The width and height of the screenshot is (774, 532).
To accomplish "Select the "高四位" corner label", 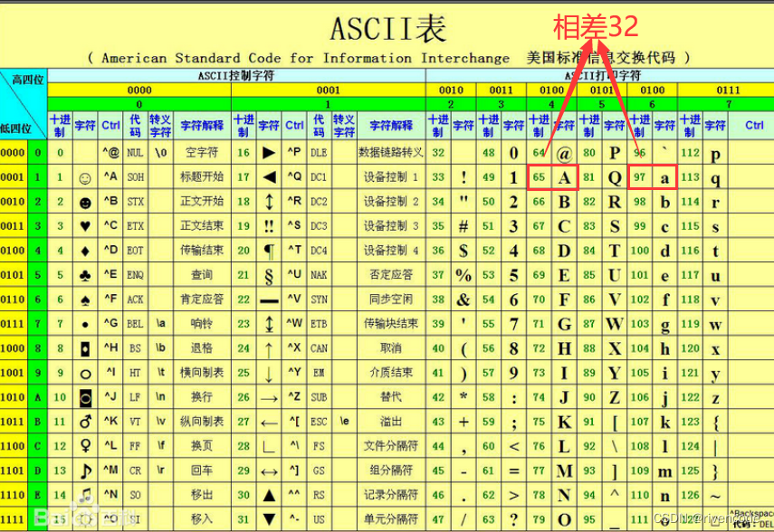I will [x=28, y=79].
